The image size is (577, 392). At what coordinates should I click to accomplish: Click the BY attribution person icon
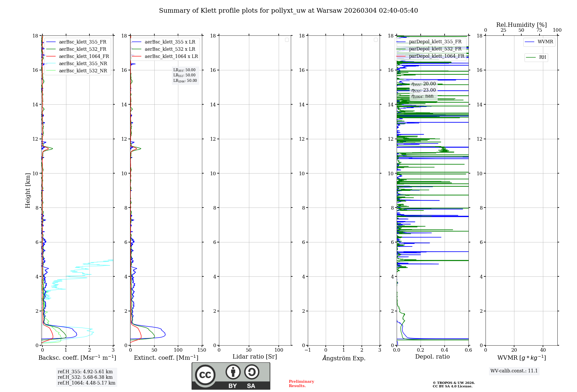pyautogui.click(x=233, y=372)
